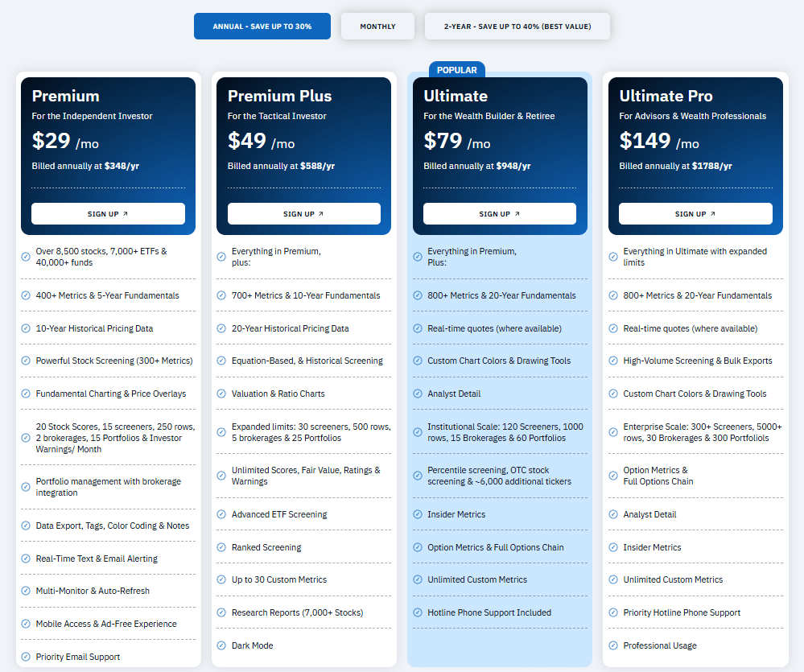This screenshot has width=804, height=672.
Task: Click the Premium plan title
Action: [66, 96]
